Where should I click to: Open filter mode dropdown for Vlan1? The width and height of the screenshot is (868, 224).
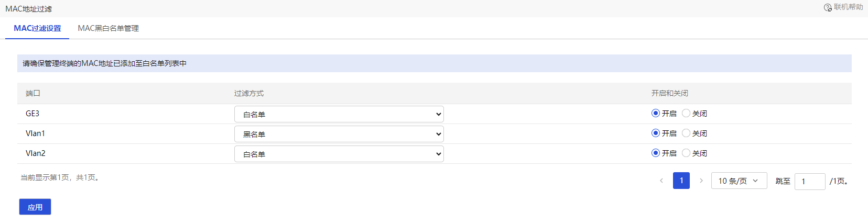pos(339,134)
